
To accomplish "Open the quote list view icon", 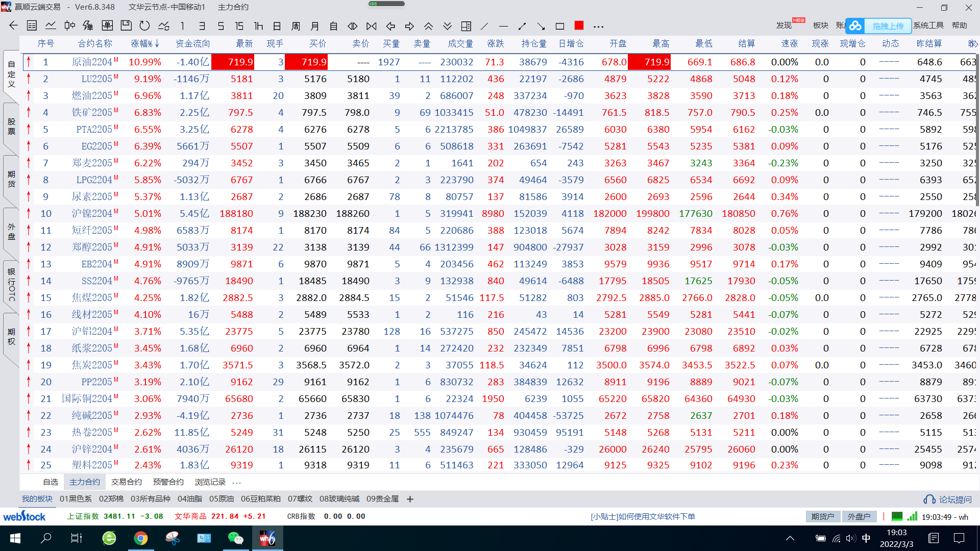I will (32, 26).
